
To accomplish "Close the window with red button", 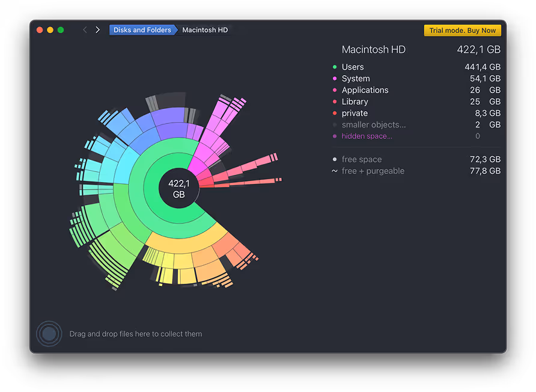I will (x=40, y=30).
